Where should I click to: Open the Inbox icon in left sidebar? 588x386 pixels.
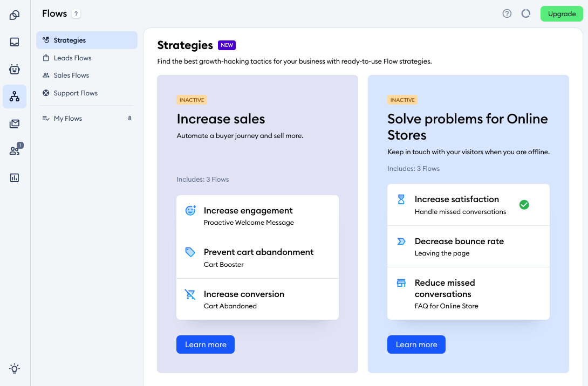[15, 42]
